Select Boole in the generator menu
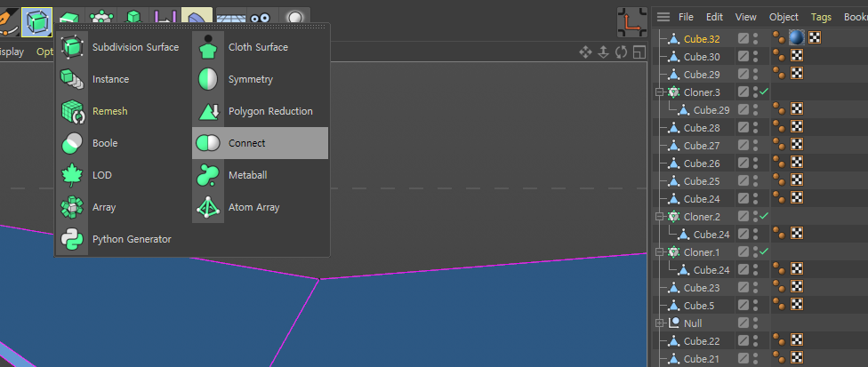Viewport: 868px width, 367px height. [x=123, y=143]
